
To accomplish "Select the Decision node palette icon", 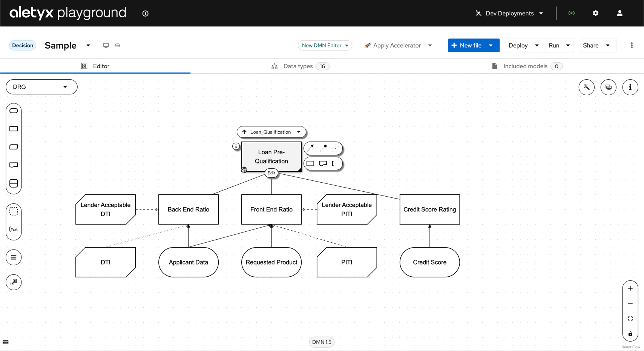I will point(14,129).
